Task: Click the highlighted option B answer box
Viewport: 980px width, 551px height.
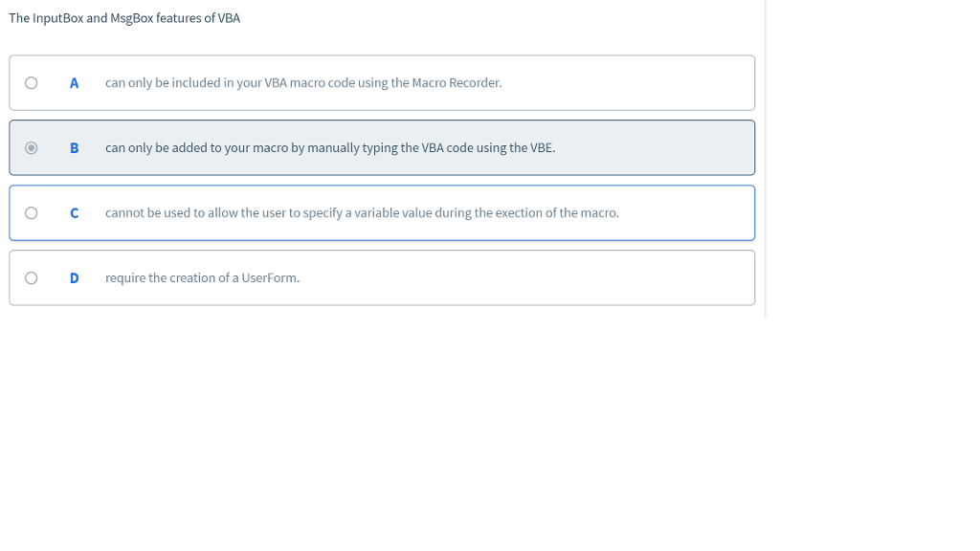Action: click(x=383, y=147)
